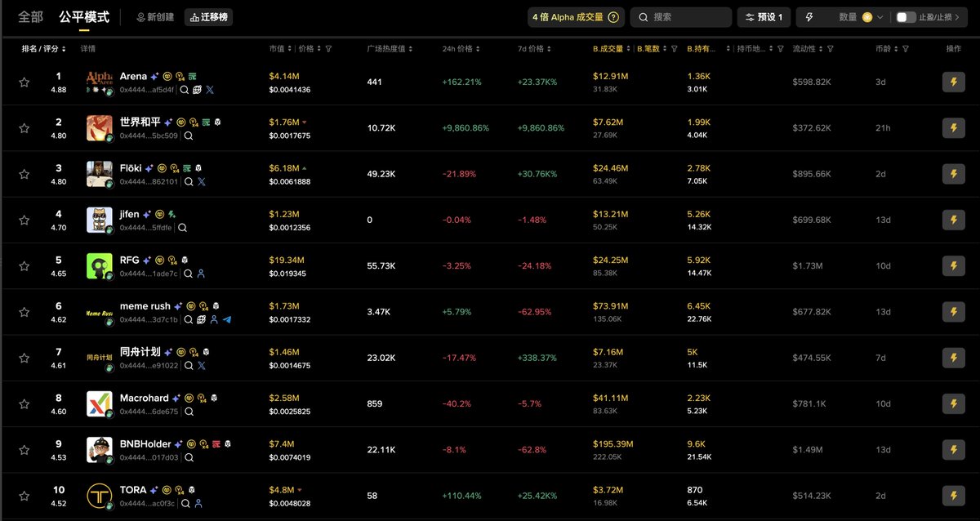Screen dimensions: 980x521
Task: Click the magnifier icon beside 世界和平 address
Action: click(x=188, y=136)
